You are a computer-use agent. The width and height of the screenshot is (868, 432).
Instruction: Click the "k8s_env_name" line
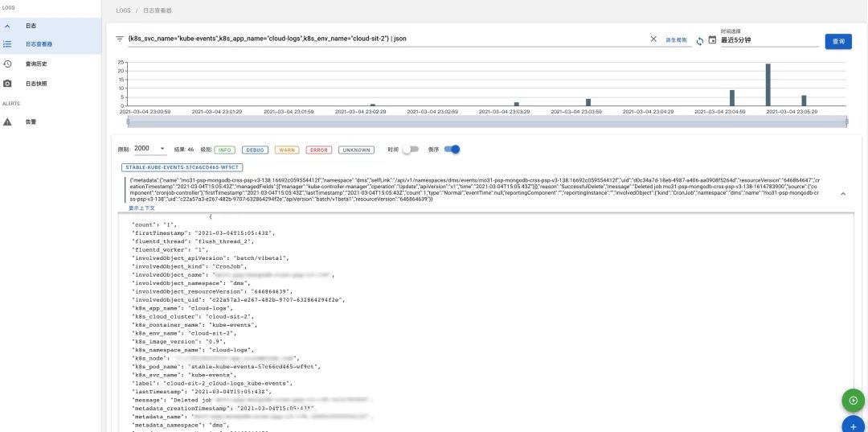point(184,333)
